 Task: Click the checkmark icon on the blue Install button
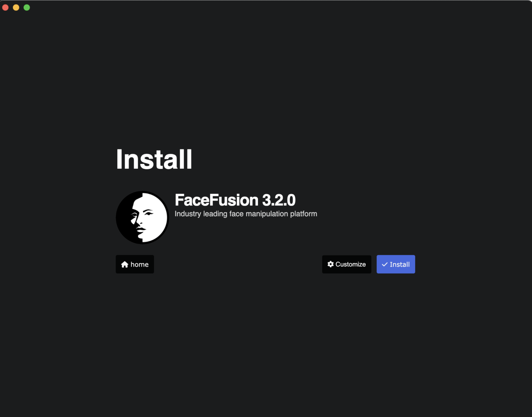pos(384,265)
